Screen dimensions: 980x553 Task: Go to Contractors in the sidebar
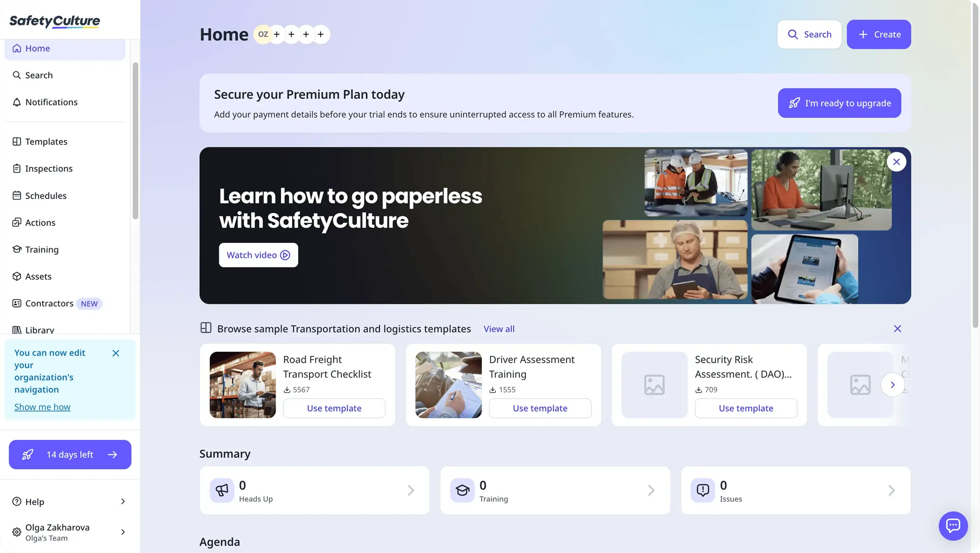click(x=49, y=303)
